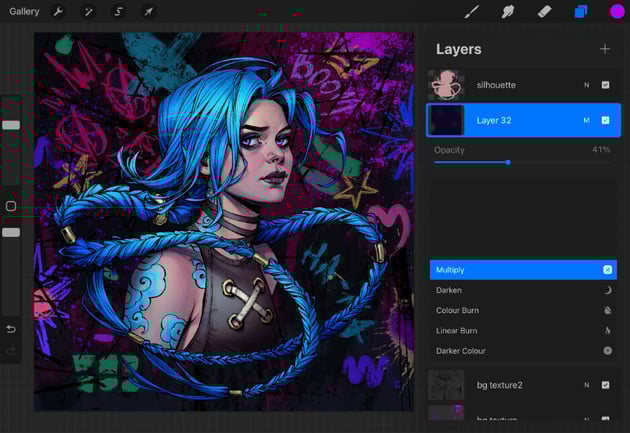630x433 pixels.
Task: Hide the silhouette layer checkbox
Action: (605, 85)
